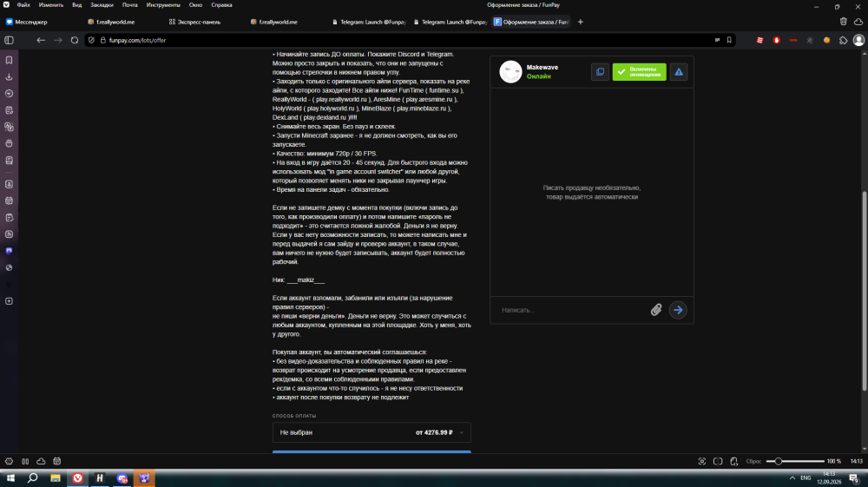Open the Windows Start menu
Screen dimensions: 868x487
coord(10,478)
